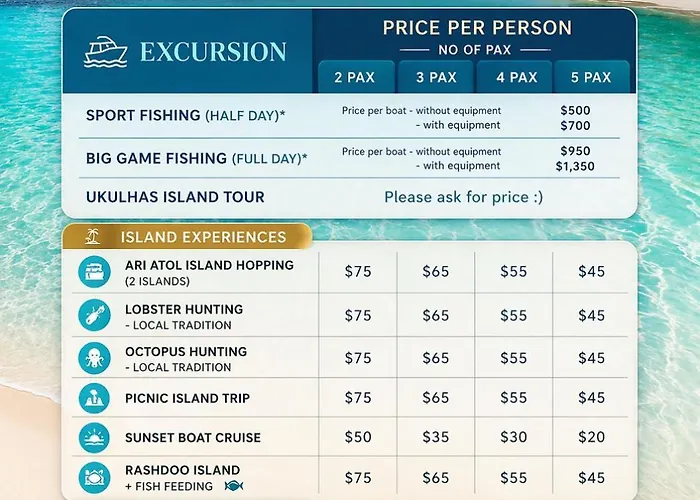The height and width of the screenshot is (500, 700).
Task: Choose the 4 PAX column tab
Action: pyautogui.click(x=516, y=77)
